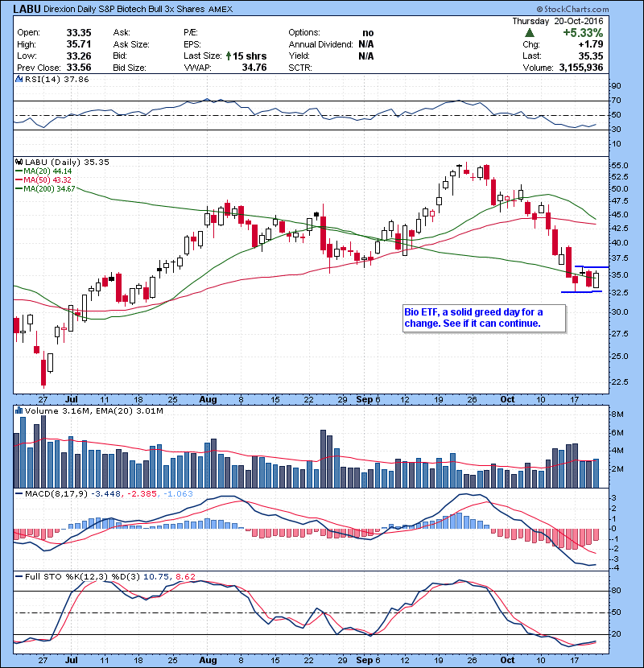Screen dimensions: 644x668
Task: Click the green up-triangle change indicator
Action: pyautogui.click(x=530, y=33)
